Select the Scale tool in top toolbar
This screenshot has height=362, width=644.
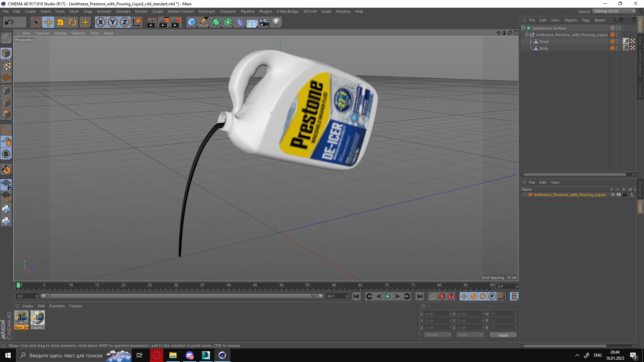(x=60, y=22)
